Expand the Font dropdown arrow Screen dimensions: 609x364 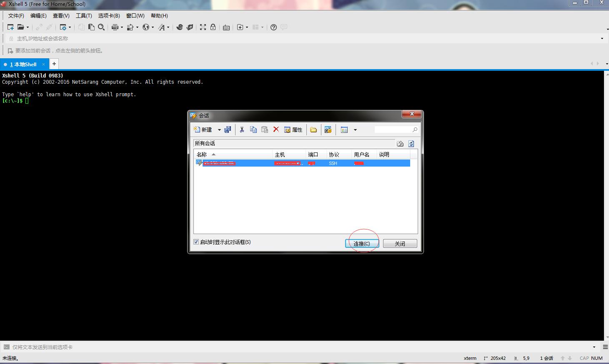[x=168, y=27]
